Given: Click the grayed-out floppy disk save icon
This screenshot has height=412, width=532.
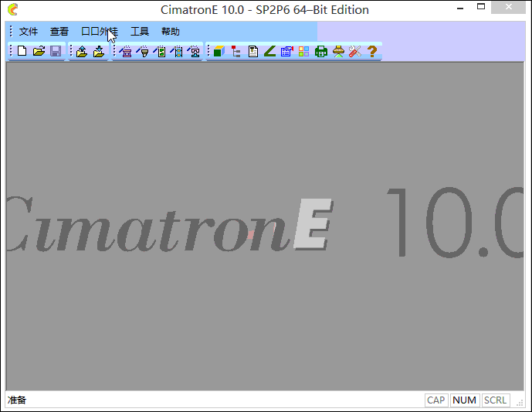Looking at the screenshot, I should [x=56, y=51].
